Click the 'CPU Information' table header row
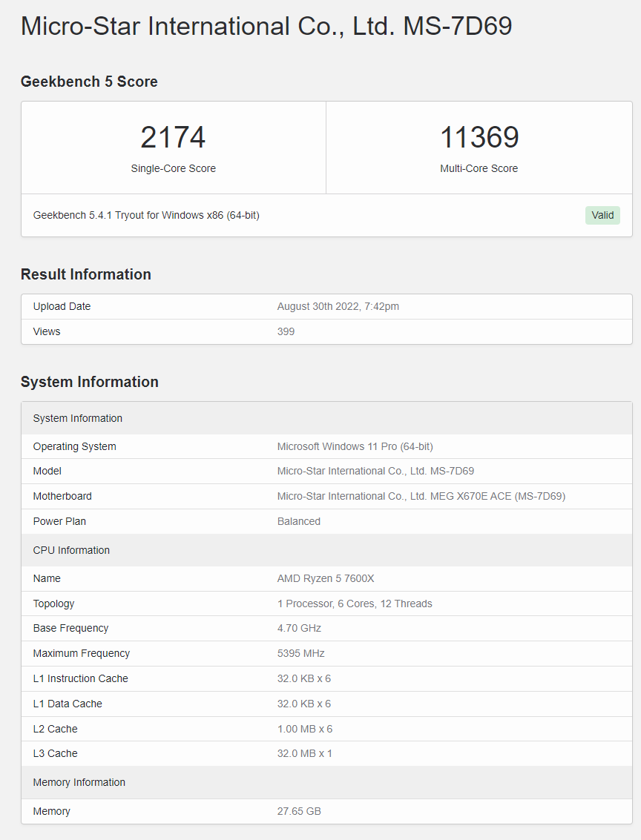Viewport: 641px width, 840px height. click(327, 550)
